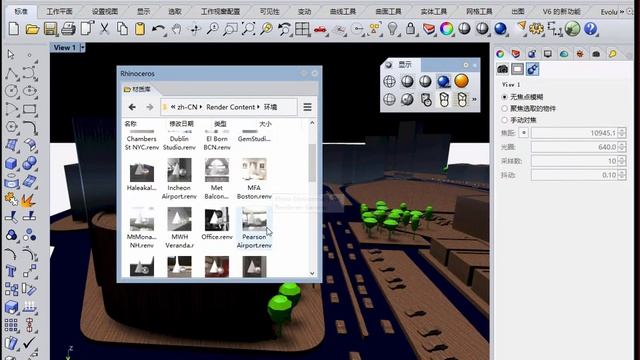The image size is (640, 360).
Task: Click the blue render sphere in the main toolbar
Action: [x=500, y=29]
